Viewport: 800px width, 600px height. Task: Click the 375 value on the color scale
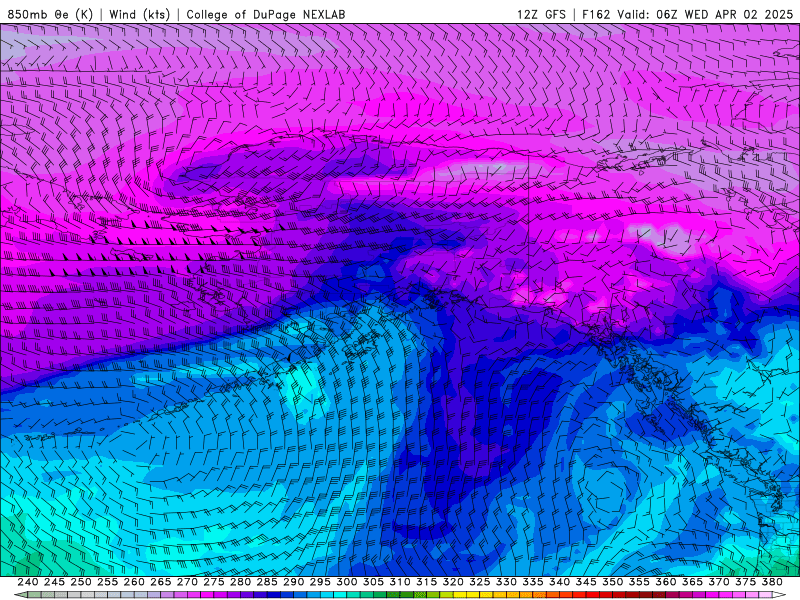[746, 582]
